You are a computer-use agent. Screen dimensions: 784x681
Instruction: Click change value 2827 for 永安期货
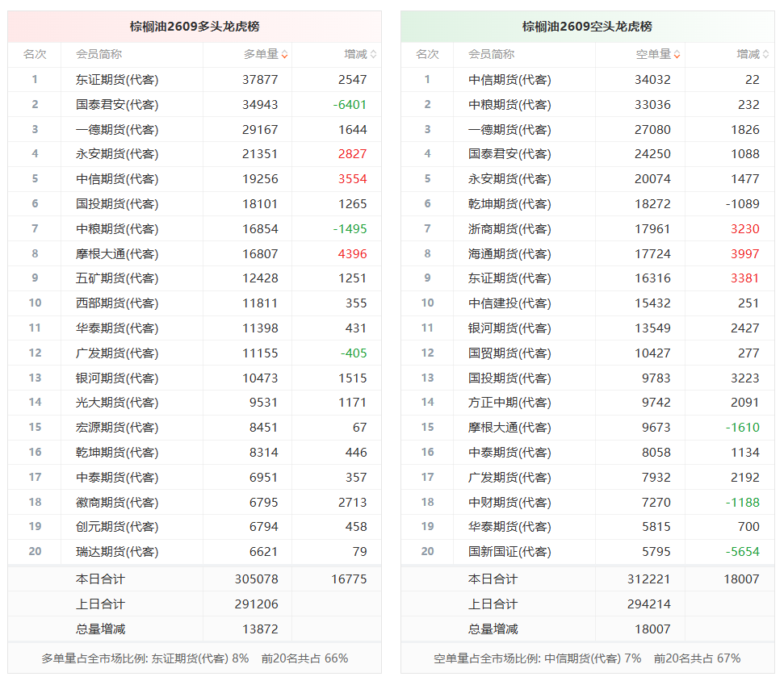click(x=353, y=154)
